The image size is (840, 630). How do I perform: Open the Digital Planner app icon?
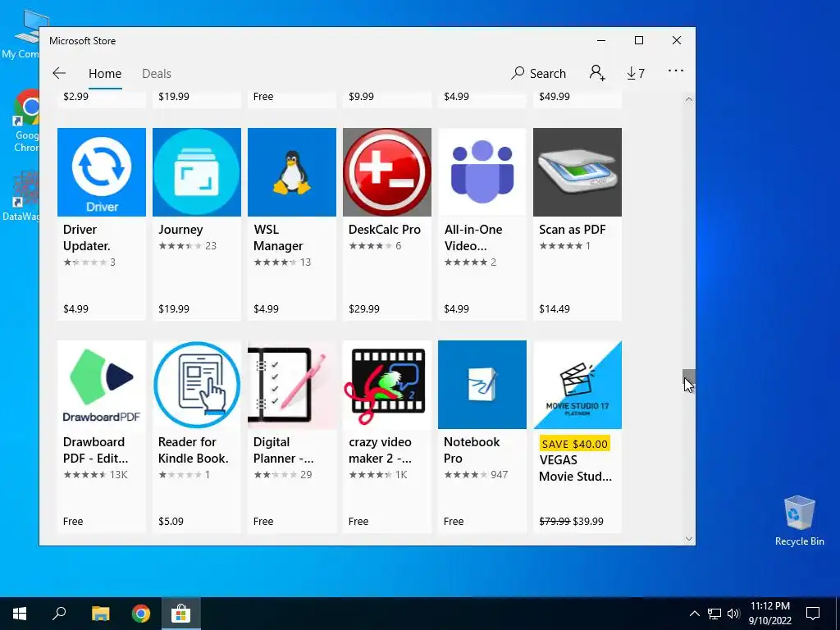292,385
